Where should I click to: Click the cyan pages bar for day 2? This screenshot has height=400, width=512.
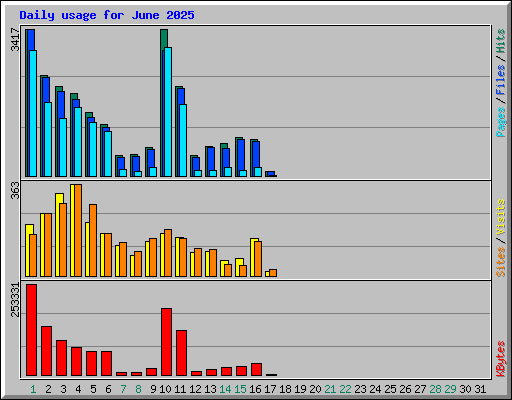[48, 139]
